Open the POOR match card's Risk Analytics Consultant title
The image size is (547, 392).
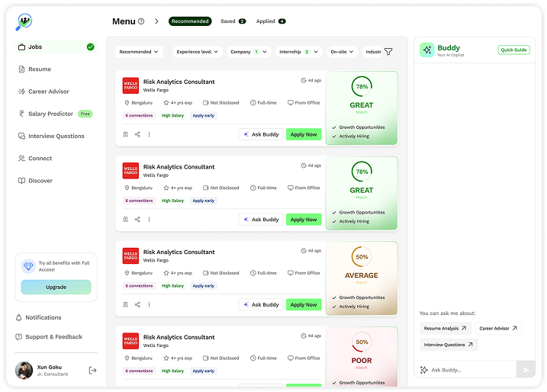tap(179, 337)
